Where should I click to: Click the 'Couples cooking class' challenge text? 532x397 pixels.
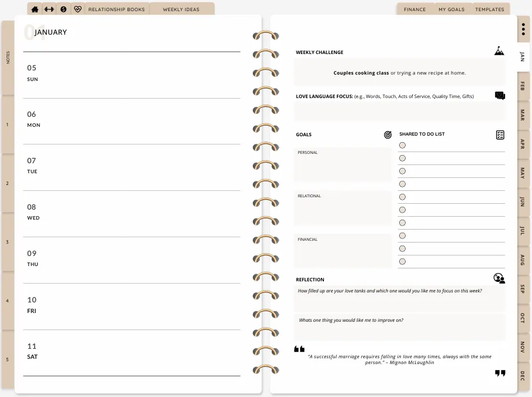(x=400, y=73)
